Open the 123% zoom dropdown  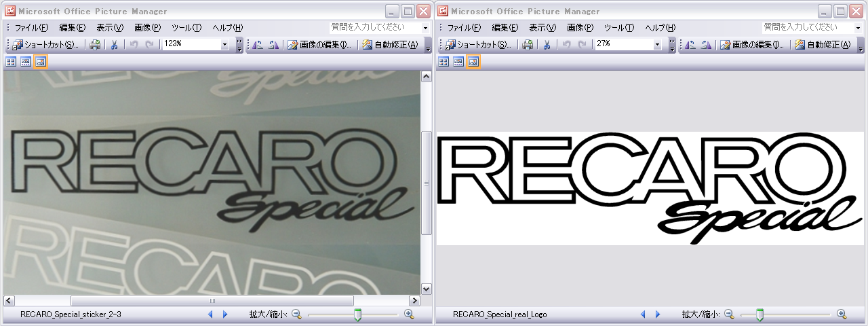tap(224, 45)
